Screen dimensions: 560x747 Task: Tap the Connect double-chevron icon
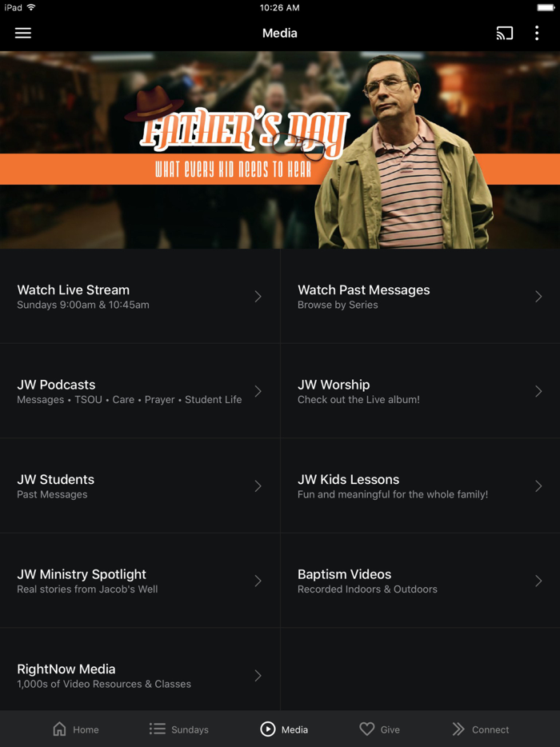click(x=458, y=729)
